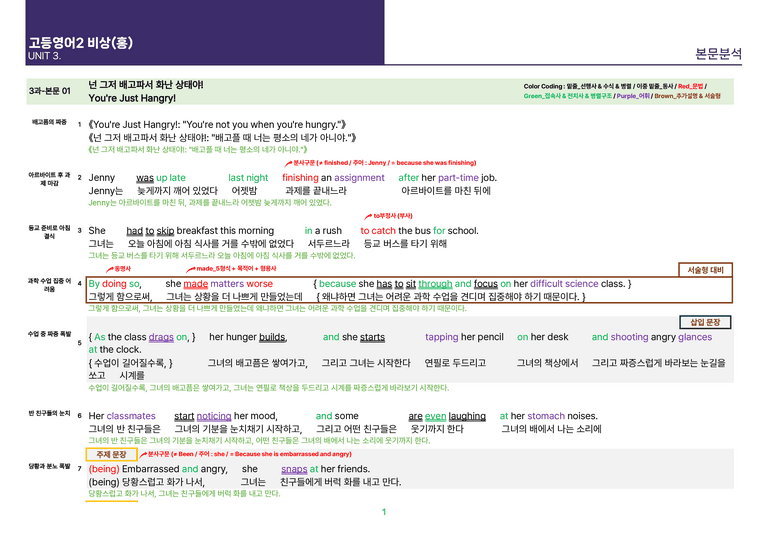This screenshot has height=543, width=768.
Task: Click the '본문분석' heading in the page header
Action: (718, 53)
